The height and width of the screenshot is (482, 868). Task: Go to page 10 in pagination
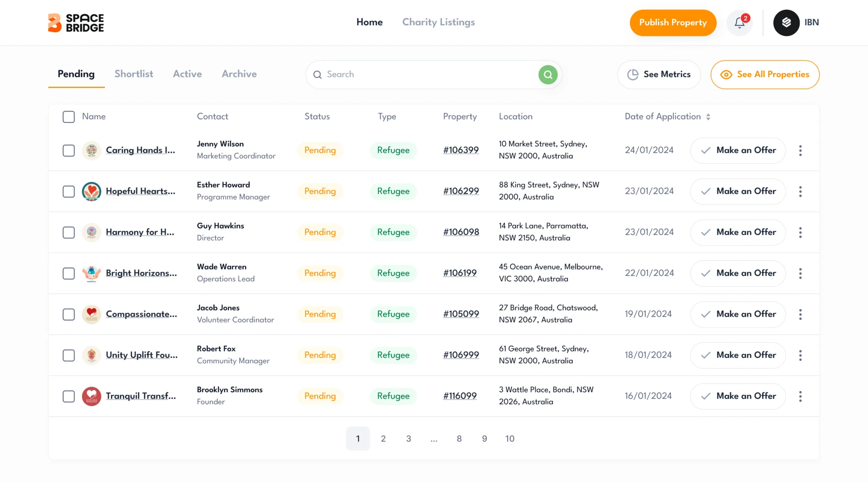click(x=509, y=439)
